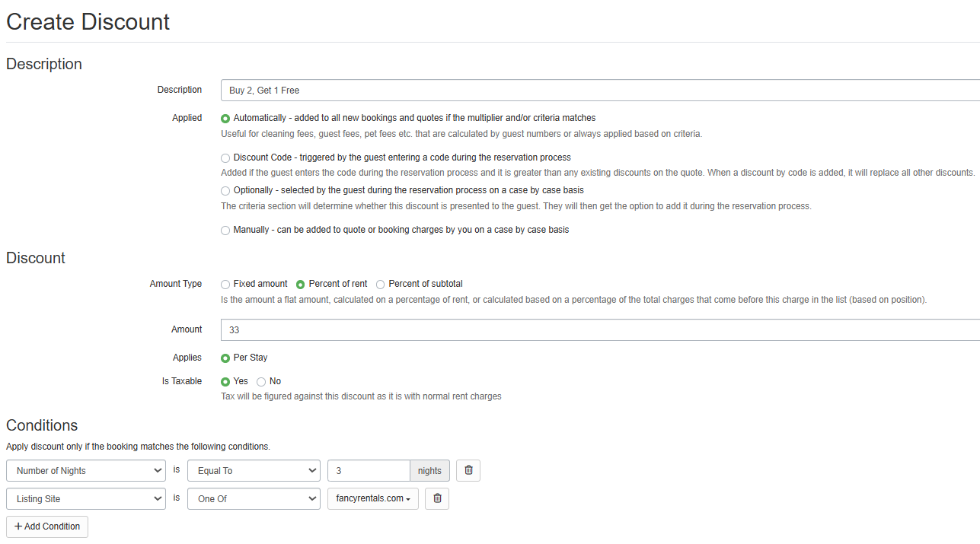
Task: Delete the Number of Nights condition
Action: click(x=468, y=470)
